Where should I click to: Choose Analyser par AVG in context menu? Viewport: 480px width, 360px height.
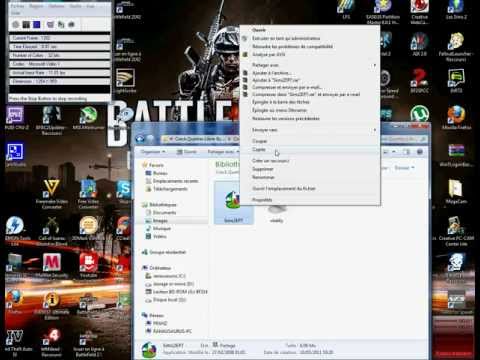(310, 54)
